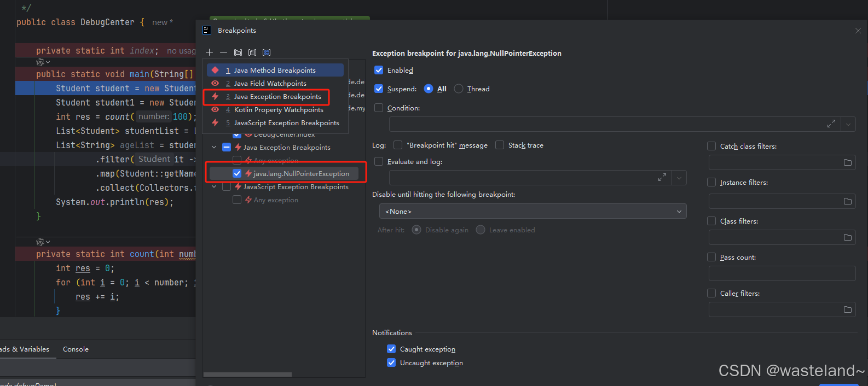This screenshot has width=868, height=386.
Task: Open the <None> breakpoint dependency dropdown
Action: coord(533,211)
